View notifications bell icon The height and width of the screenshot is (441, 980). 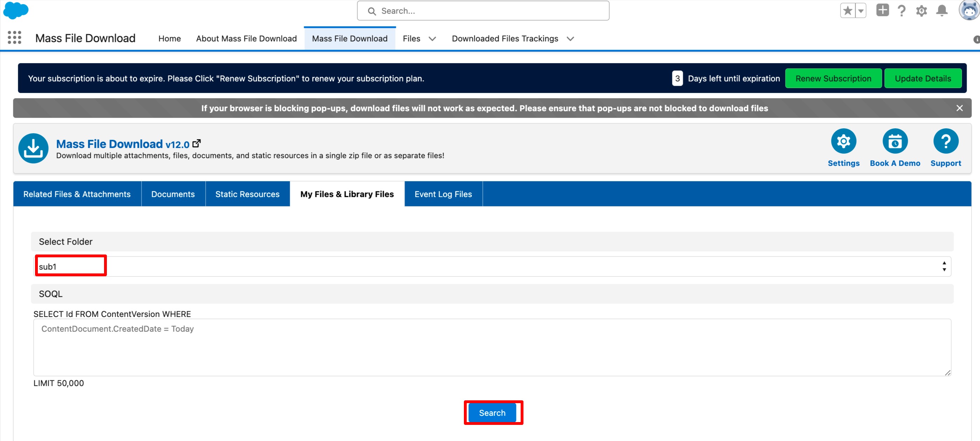[x=941, y=11]
